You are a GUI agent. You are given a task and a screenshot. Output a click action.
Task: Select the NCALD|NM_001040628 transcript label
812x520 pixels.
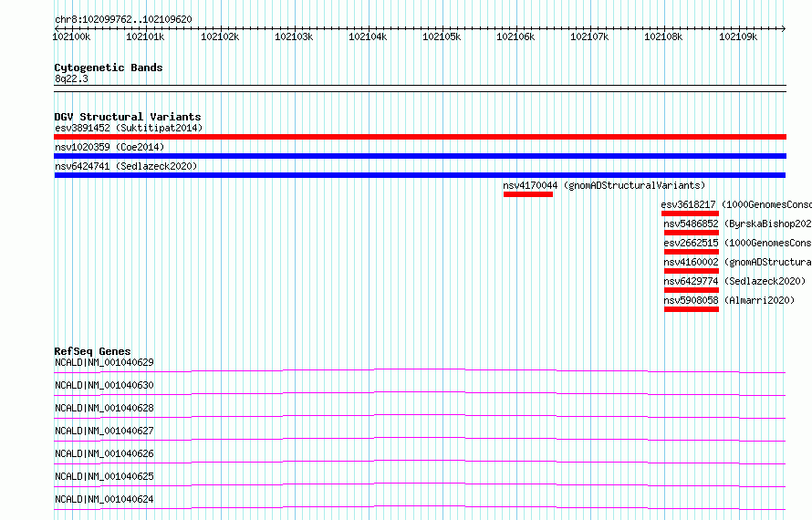(x=104, y=408)
